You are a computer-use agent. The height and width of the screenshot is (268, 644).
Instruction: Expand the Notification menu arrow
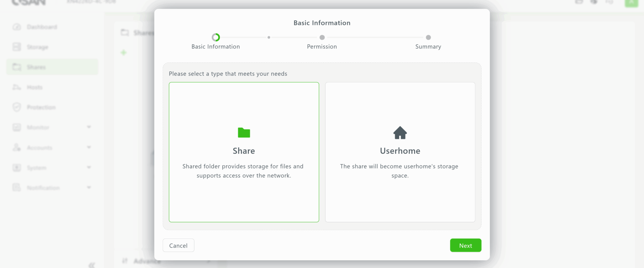click(89, 188)
